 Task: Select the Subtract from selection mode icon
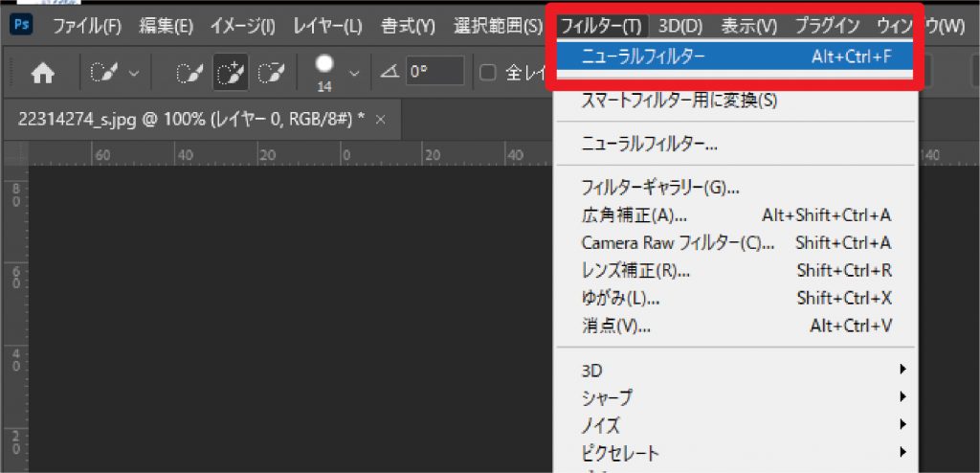tap(271, 73)
